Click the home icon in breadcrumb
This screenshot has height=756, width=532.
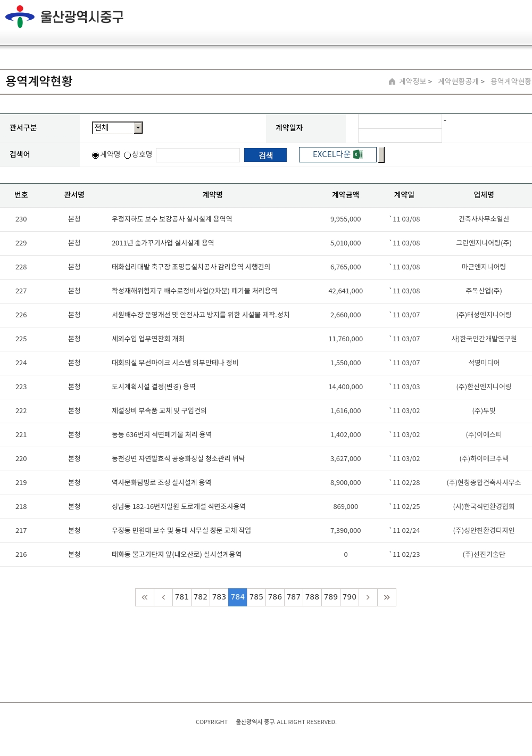click(392, 81)
